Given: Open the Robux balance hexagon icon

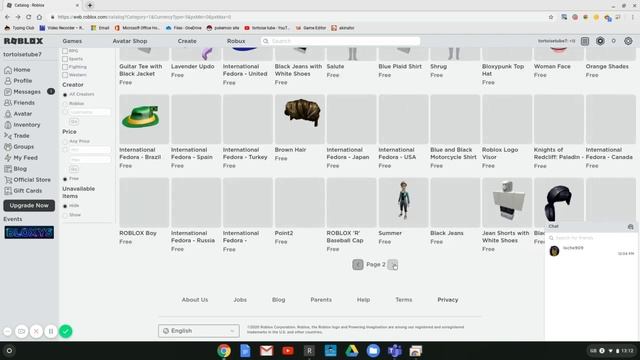Looking at the screenshot, I should click(x=600, y=41).
